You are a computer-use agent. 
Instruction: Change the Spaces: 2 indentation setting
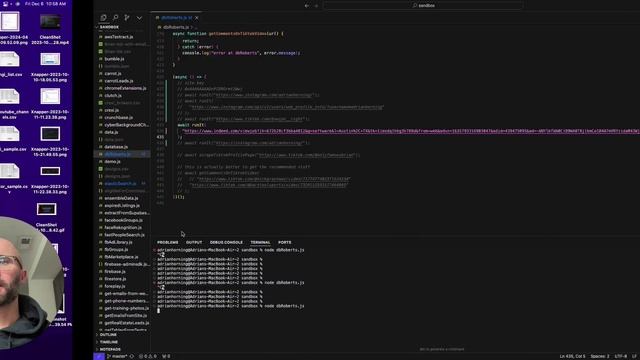600,356
